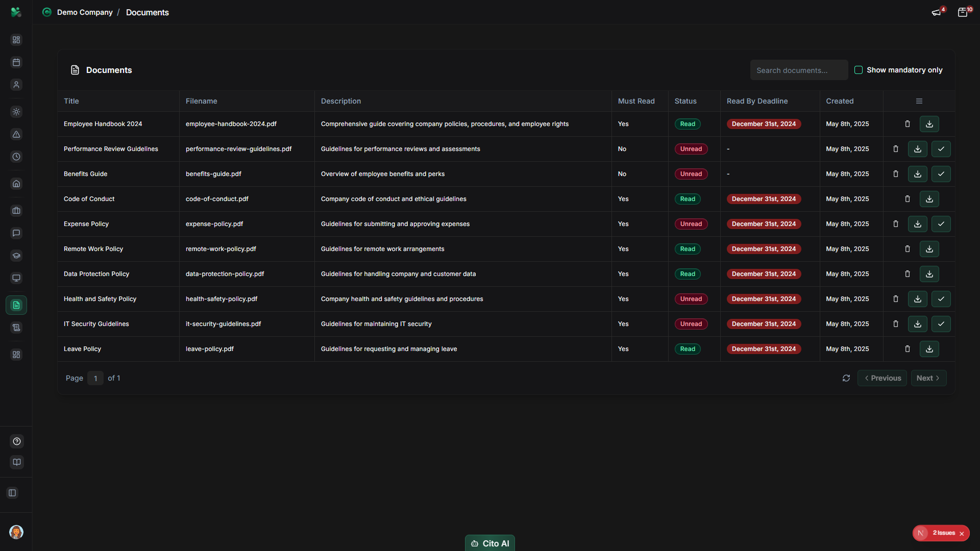
Task: Open the user avatar menu
Action: [16, 532]
